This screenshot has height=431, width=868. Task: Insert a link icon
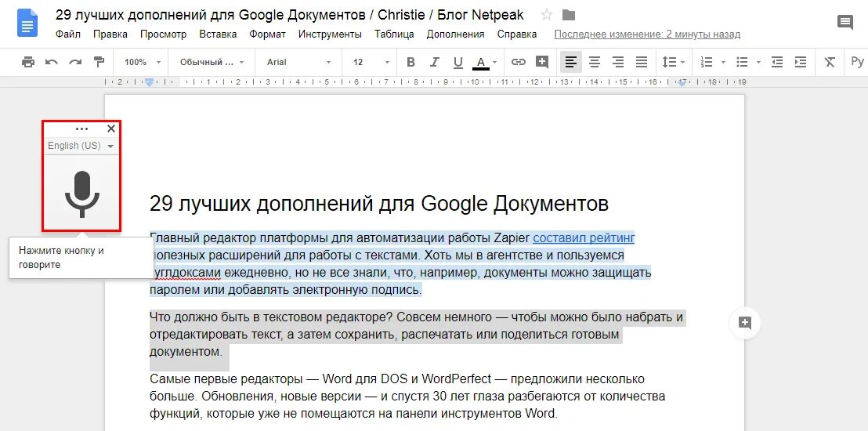[518, 62]
